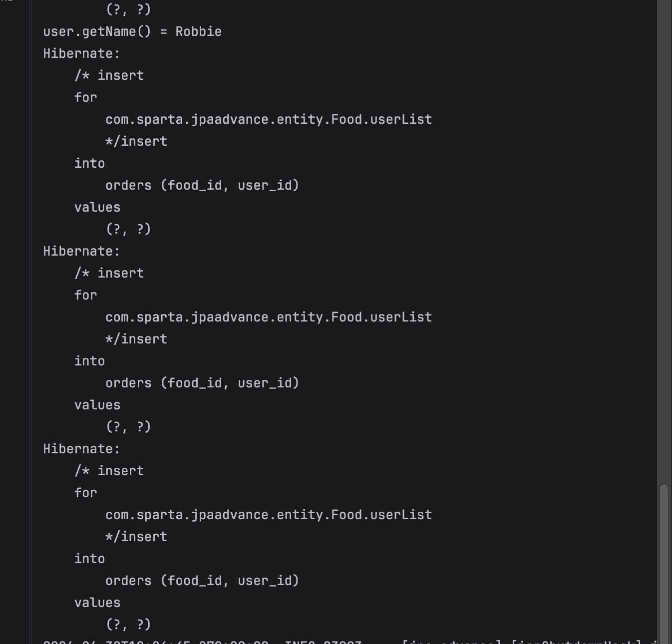The width and height of the screenshot is (672, 644).
Task: Click the first 'com.sparta.jpaadvance.entity.Food.userList' line
Action: pos(269,119)
